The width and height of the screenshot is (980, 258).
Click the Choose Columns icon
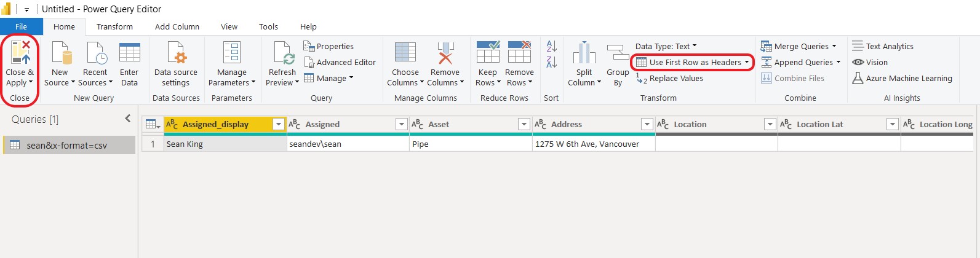(x=405, y=52)
